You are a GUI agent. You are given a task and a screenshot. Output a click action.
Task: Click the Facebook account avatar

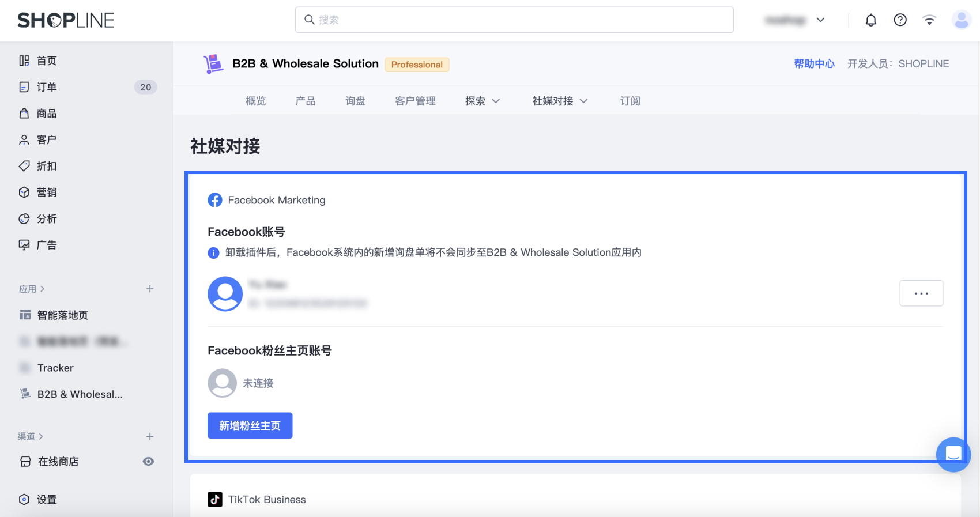coord(225,294)
